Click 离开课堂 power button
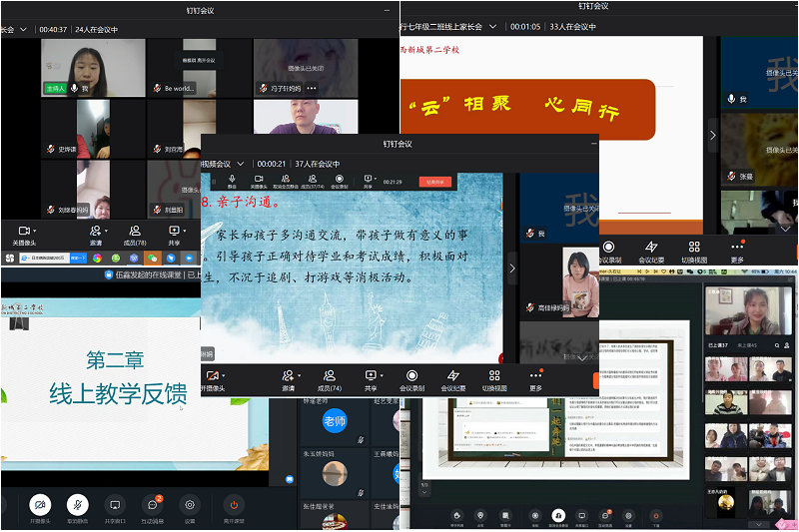The height and width of the screenshot is (532, 799). [x=233, y=505]
